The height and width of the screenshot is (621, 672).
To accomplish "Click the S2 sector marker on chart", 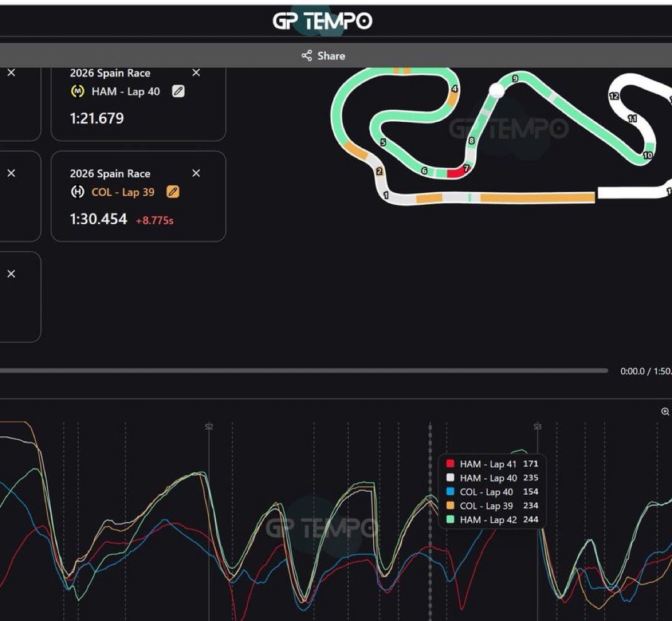I will [209, 426].
